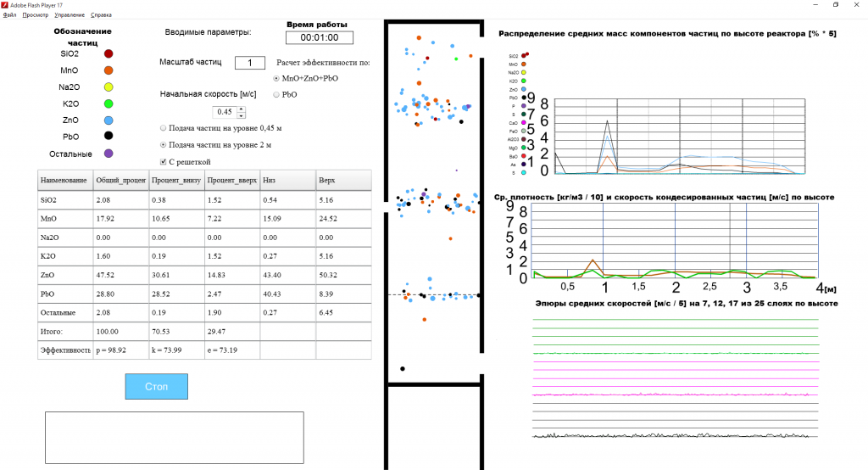Click the chart legend SiO2 marker

(x=524, y=56)
